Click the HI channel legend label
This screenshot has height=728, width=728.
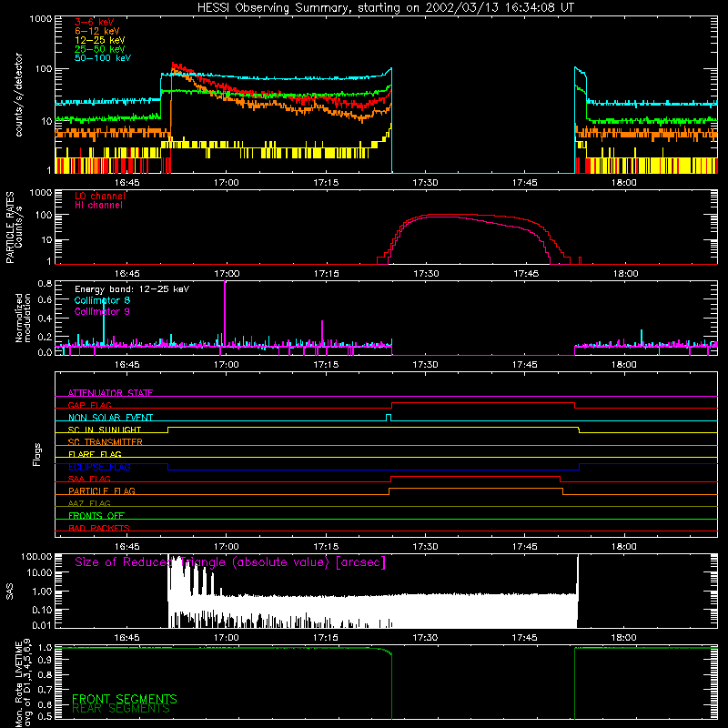point(98,206)
